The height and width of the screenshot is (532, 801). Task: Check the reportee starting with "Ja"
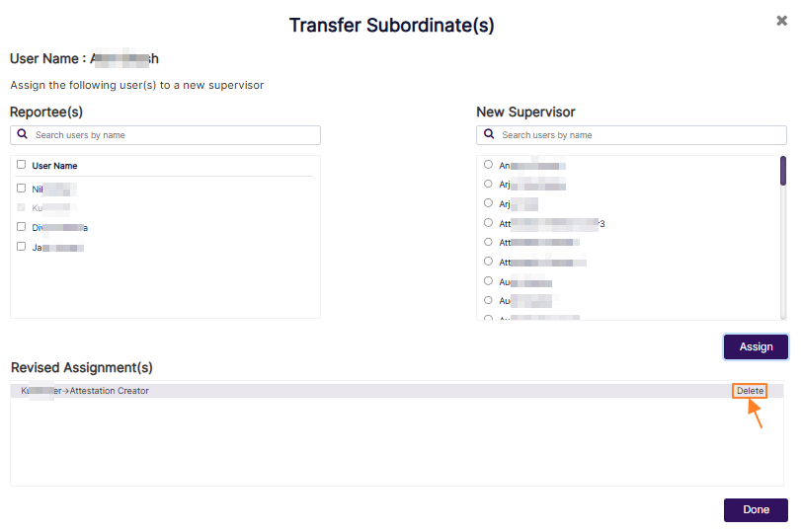(x=22, y=246)
